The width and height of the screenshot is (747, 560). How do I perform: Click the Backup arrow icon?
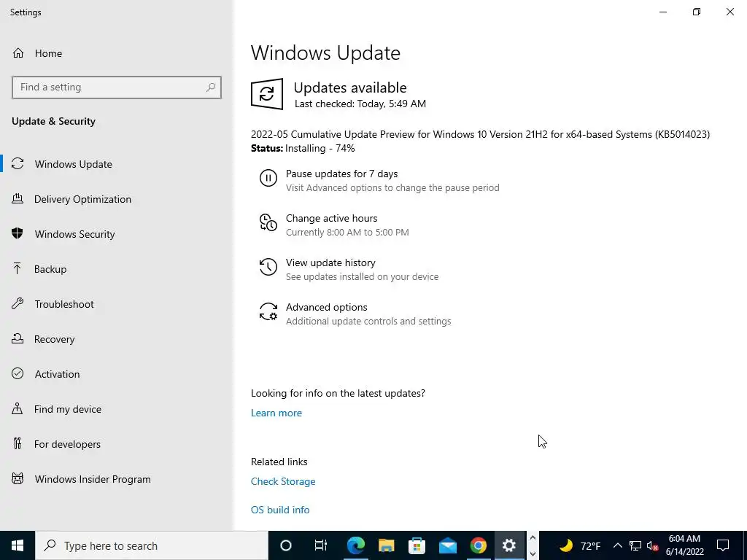18,268
